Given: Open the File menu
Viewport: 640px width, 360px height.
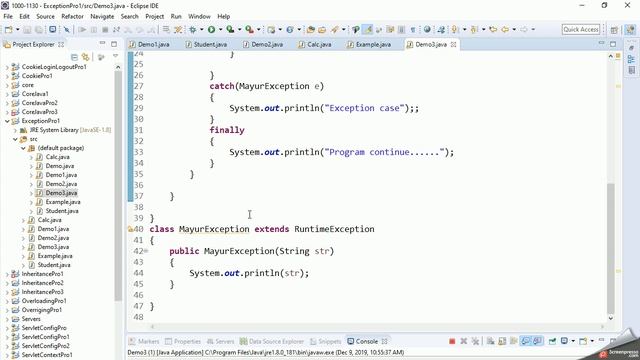Looking at the screenshot, I should click(8, 16).
